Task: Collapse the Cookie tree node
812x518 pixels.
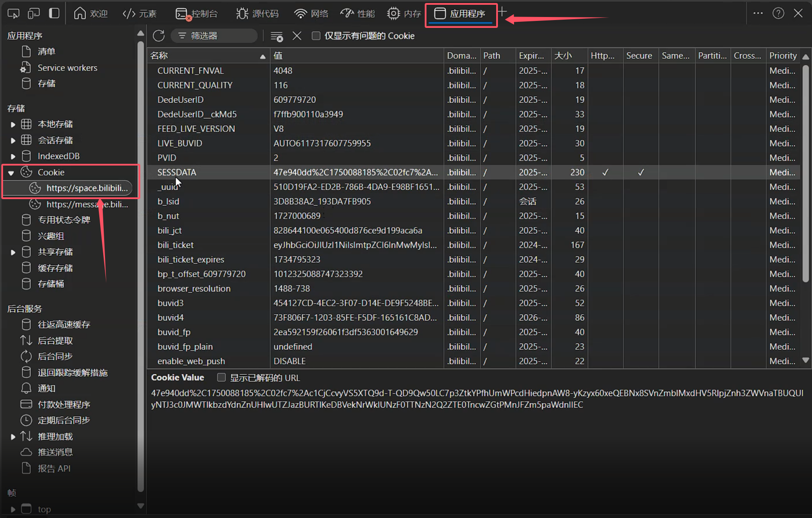Action: pyautogui.click(x=11, y=173)
